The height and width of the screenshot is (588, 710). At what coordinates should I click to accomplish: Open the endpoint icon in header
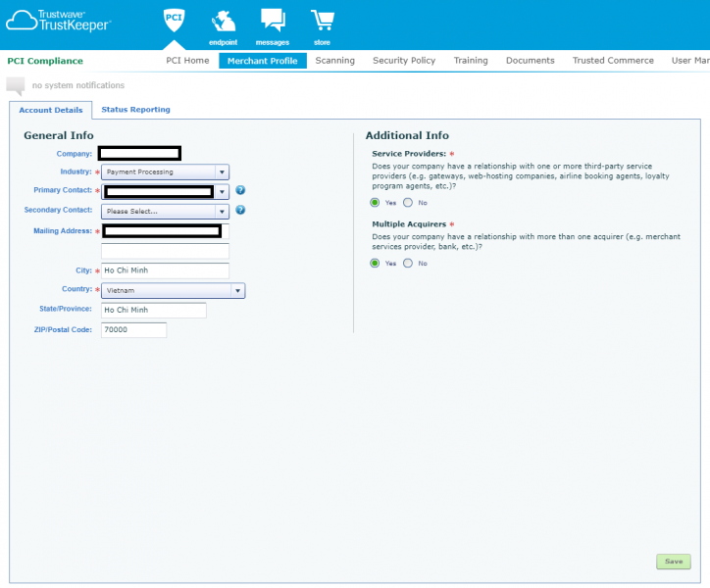click(x=224, y=22)
